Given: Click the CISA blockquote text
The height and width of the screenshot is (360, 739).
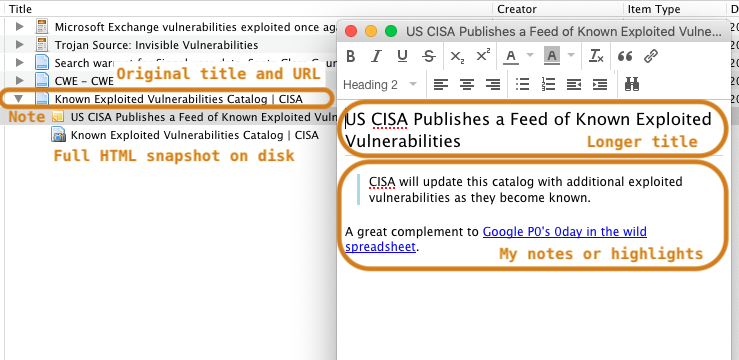Looking at the screenshot, I should coord(526,189).
